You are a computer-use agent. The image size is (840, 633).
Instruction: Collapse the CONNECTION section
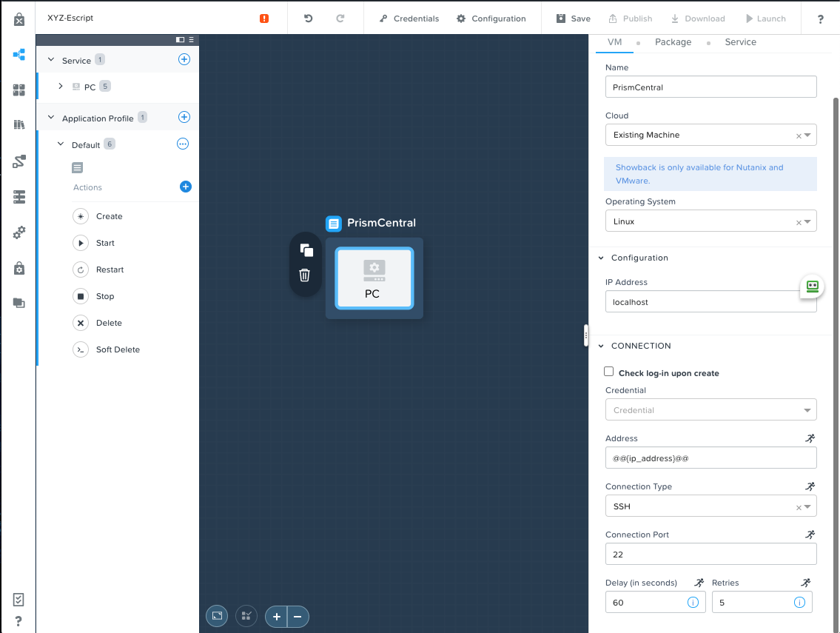tap(601, 346)
